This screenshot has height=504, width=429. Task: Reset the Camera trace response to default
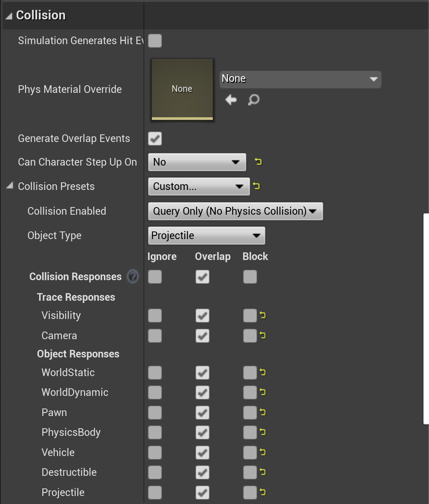263,335
